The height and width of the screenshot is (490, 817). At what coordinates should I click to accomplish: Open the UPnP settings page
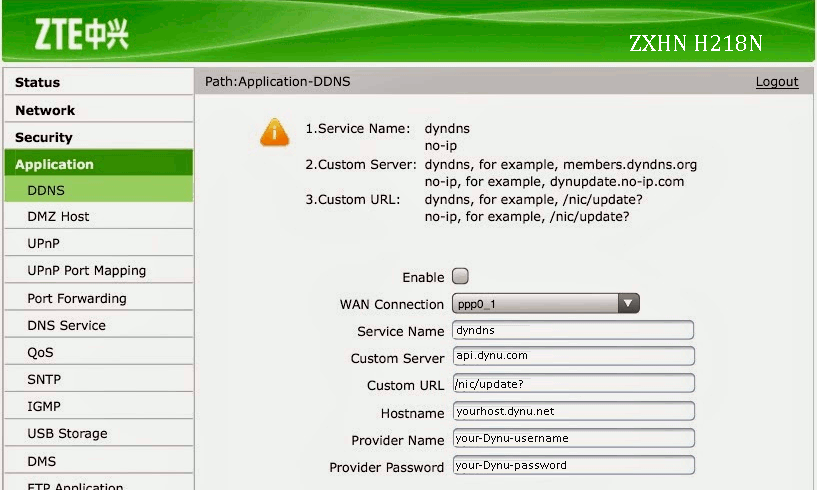coord(99,243)
